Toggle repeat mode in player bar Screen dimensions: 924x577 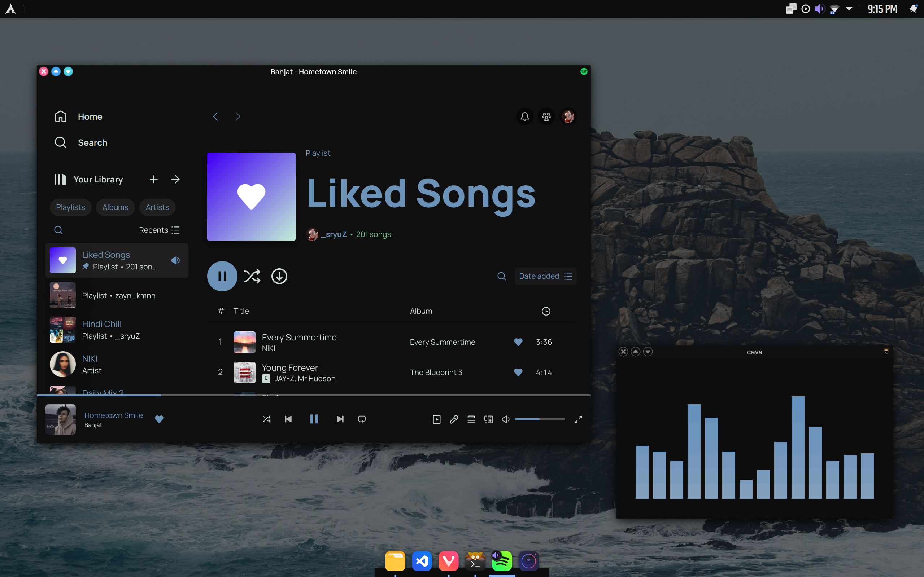tap(362, 419)
